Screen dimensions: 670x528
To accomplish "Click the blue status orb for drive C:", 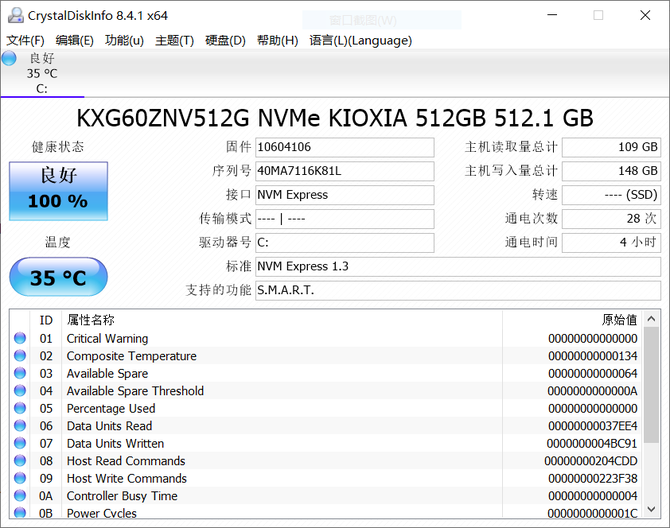I will (9, 58).
